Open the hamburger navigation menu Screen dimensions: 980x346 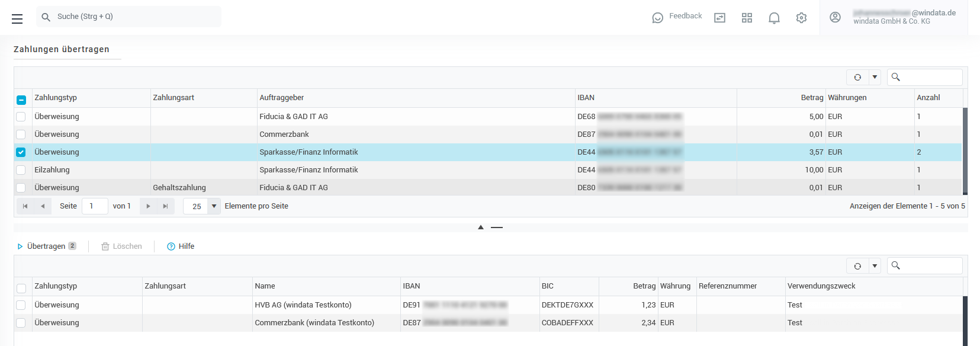click(x=17, y=19)
